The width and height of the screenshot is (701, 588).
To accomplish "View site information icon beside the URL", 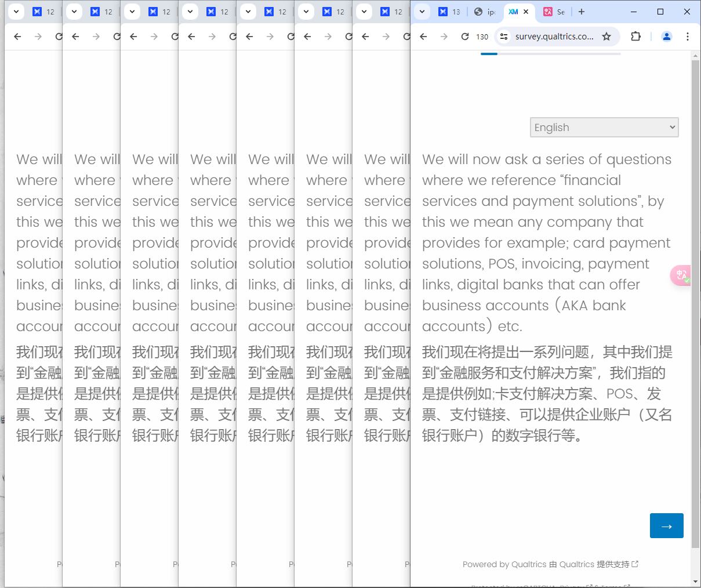I will 504,37.
